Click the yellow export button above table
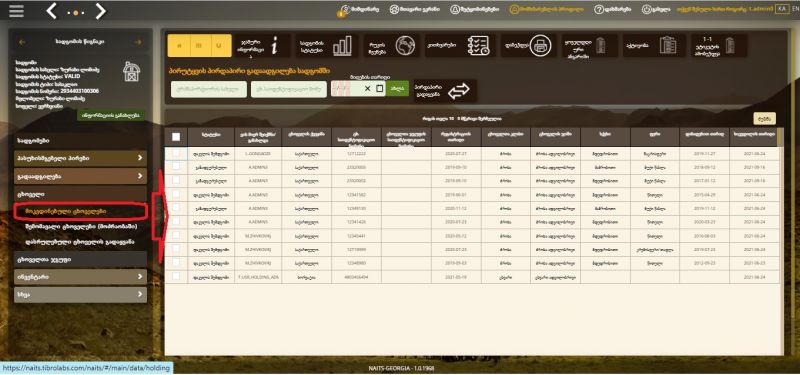 pyautogui.click(x=764, y=118)
